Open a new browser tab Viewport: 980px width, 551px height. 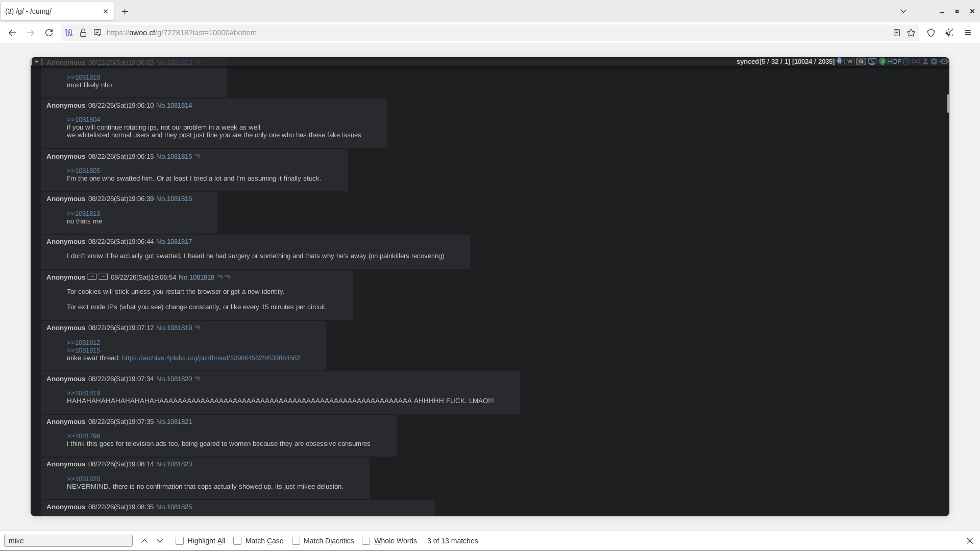125,11
